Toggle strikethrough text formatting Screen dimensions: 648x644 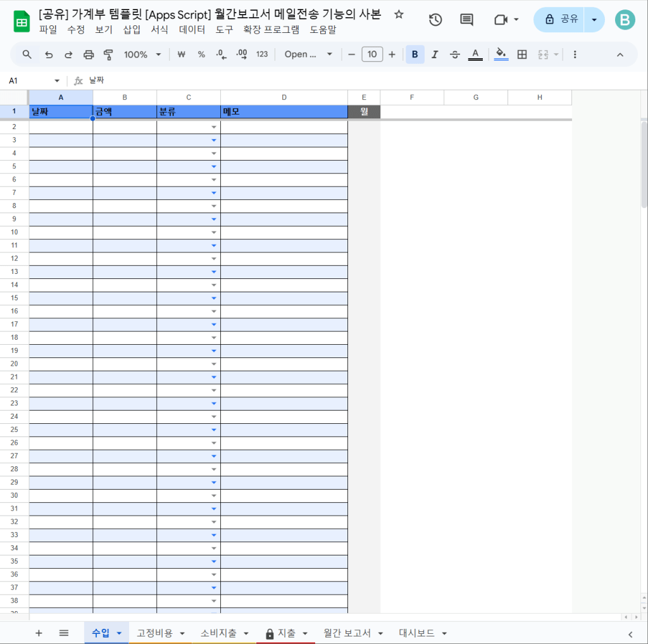pos(454,54)
